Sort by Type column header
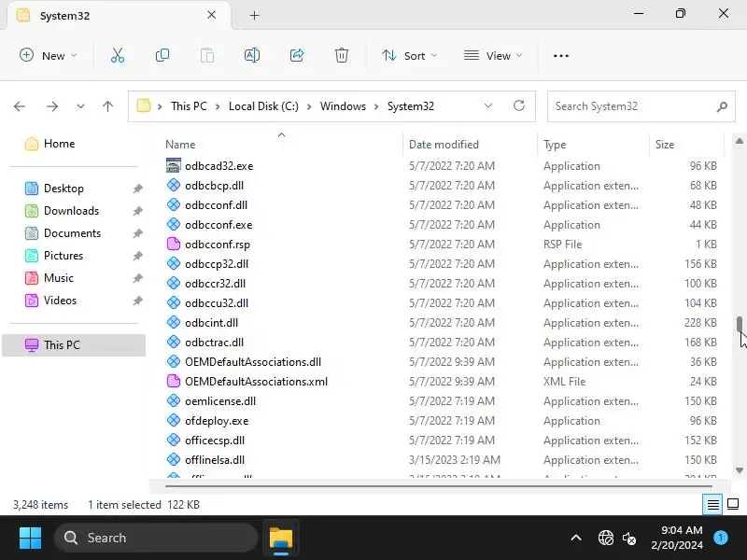Screen dimensions: 747x560 (x=555, y=145)
